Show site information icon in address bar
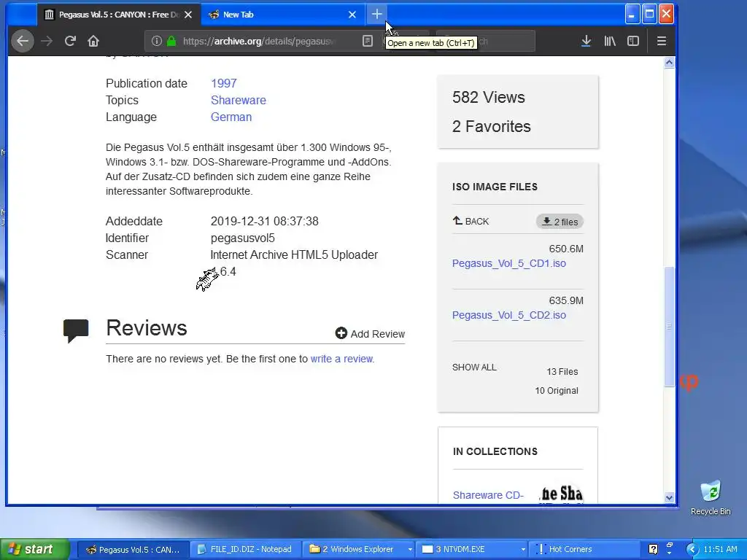The image size is (747, 560). 156,41
